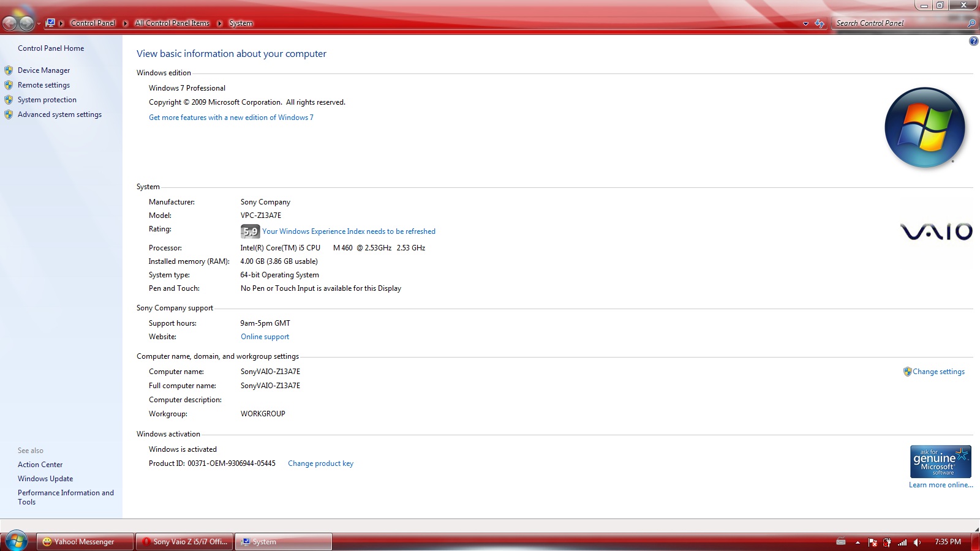Click power plug battery tray icon
980x551 pixels.
click(887, 542)
